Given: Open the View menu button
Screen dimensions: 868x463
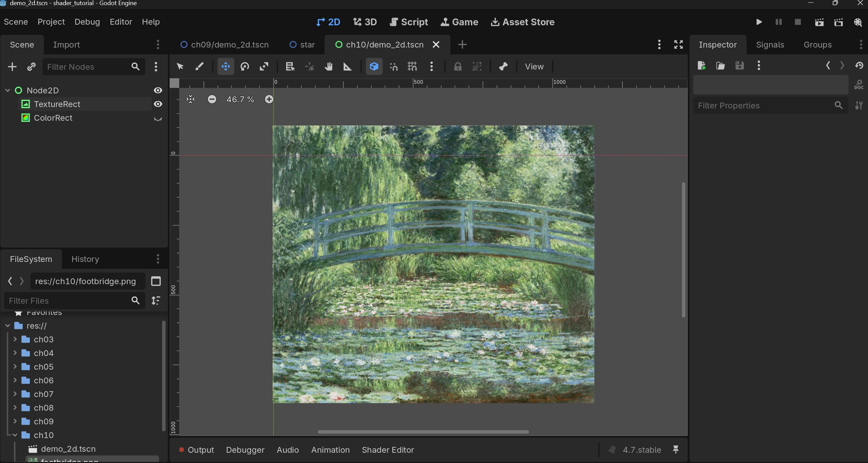Looking at the screenshot, I should tap(534, 67).
